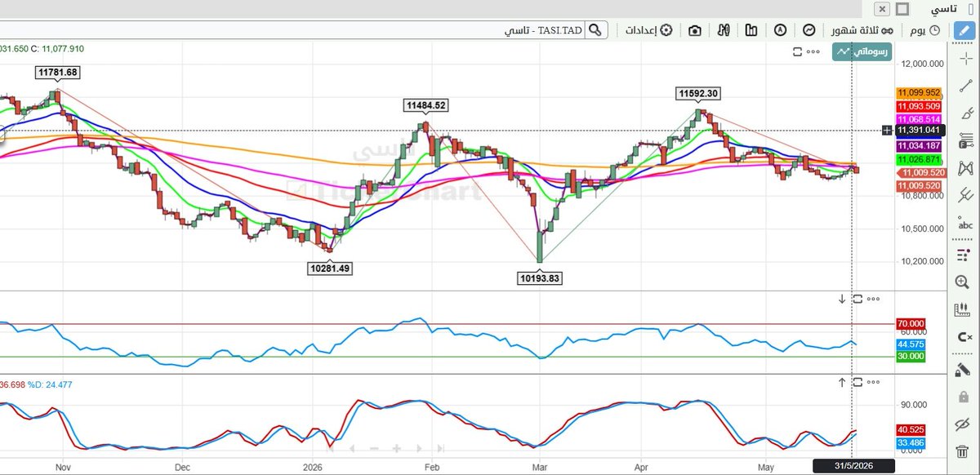Toggle stay-in-drawing-mode pencil lock

963,368
